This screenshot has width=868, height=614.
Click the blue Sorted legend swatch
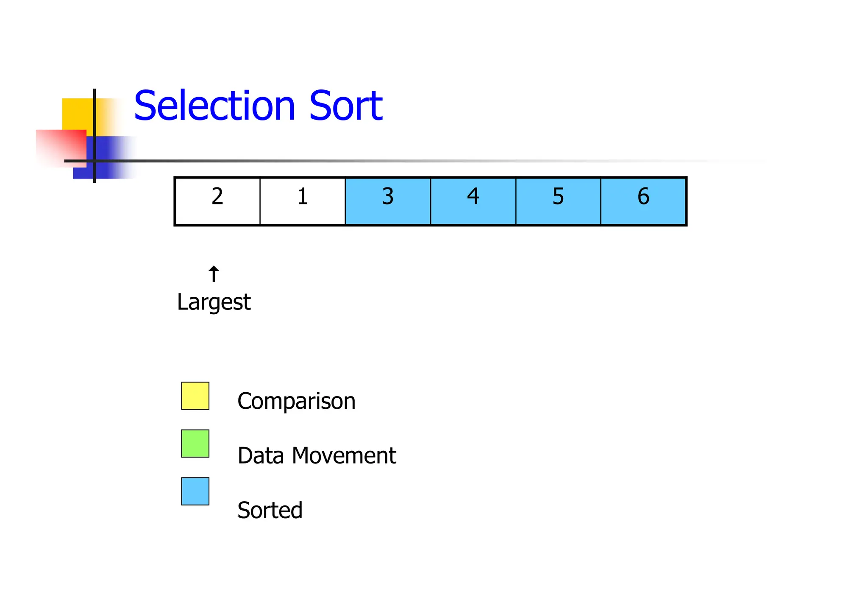tap(195, 491)
